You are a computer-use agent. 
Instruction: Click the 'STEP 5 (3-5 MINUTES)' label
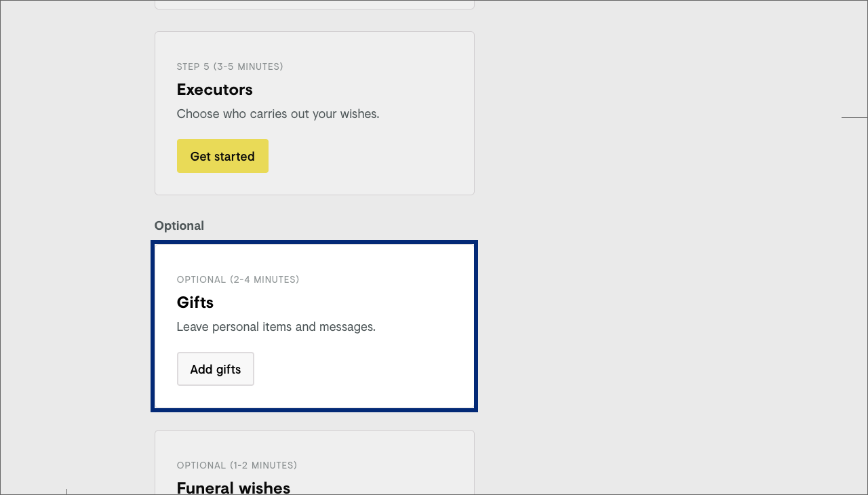point(230,66)
